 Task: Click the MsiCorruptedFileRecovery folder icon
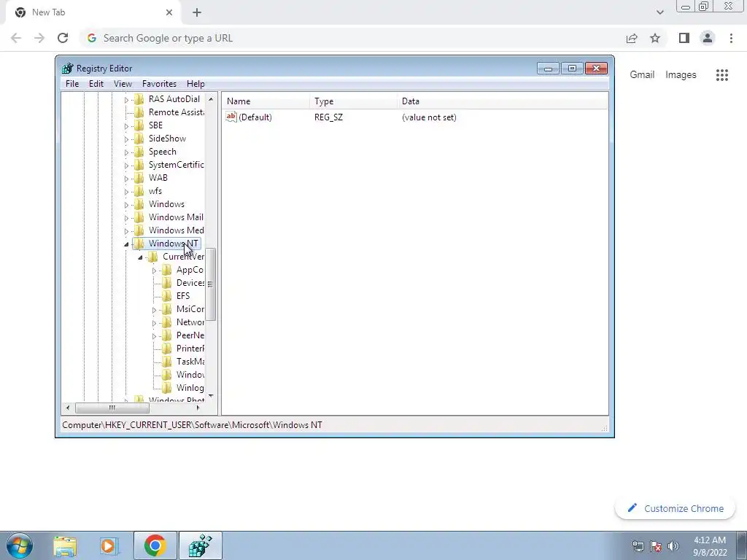pos(167,309)
